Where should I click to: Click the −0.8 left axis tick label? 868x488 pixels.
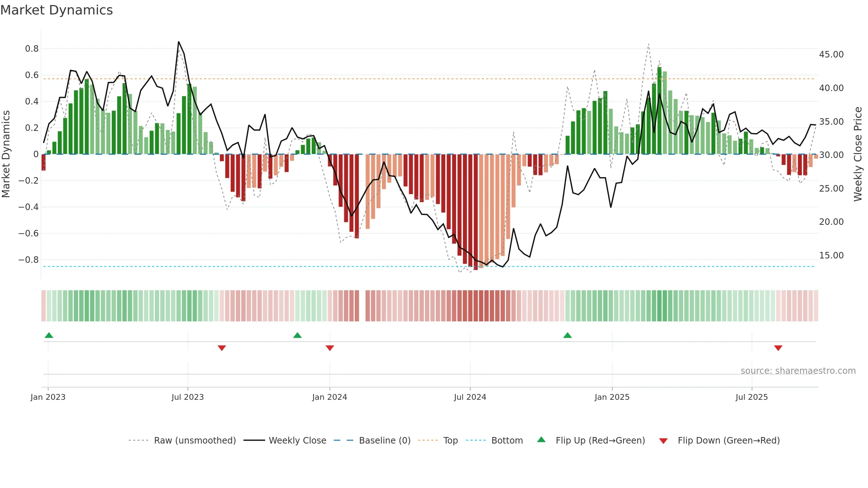(x=29, y=260)
